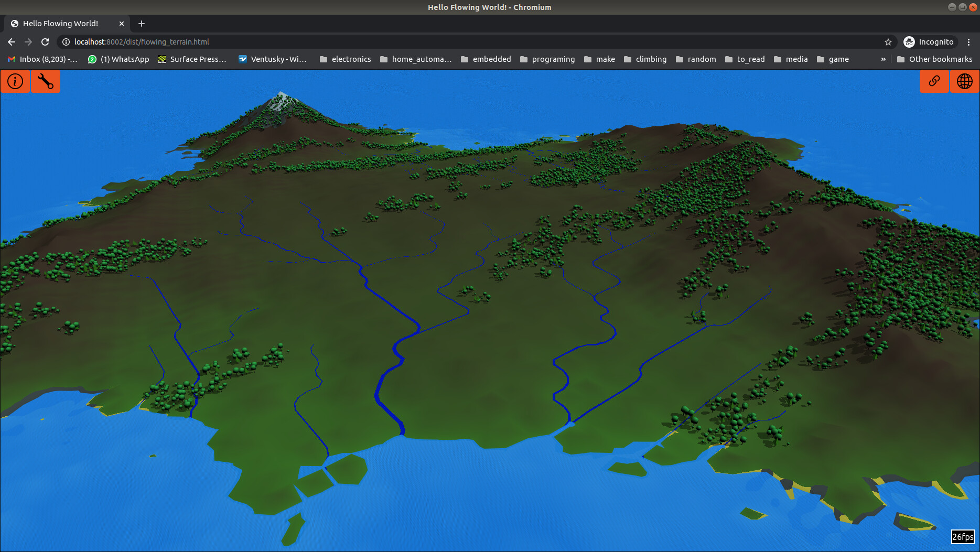Open the wrench settings tool
The height and width of the screenshot is (552, 980).
point(46,81)
